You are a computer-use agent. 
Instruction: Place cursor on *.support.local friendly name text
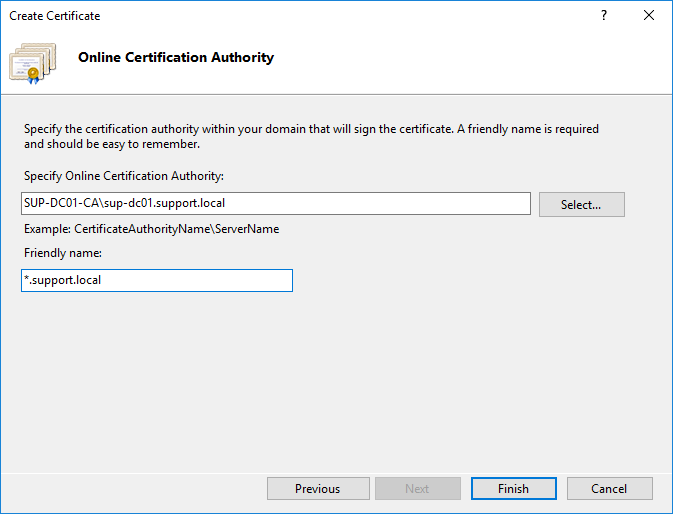(x=63, y=280)
